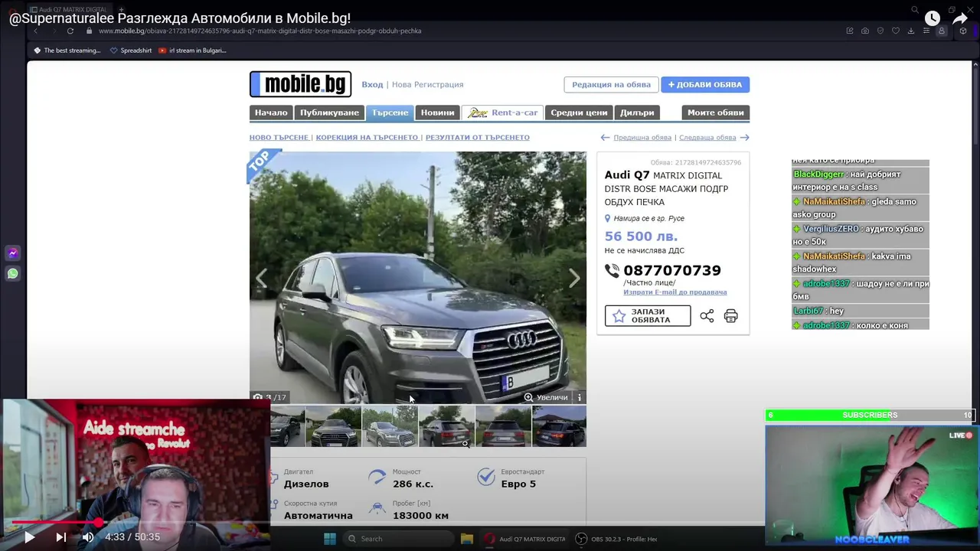This screenshot has height=551, width=980.
Task: Open File Explorer from the taskbar
Action: click(x=466, y=539)
